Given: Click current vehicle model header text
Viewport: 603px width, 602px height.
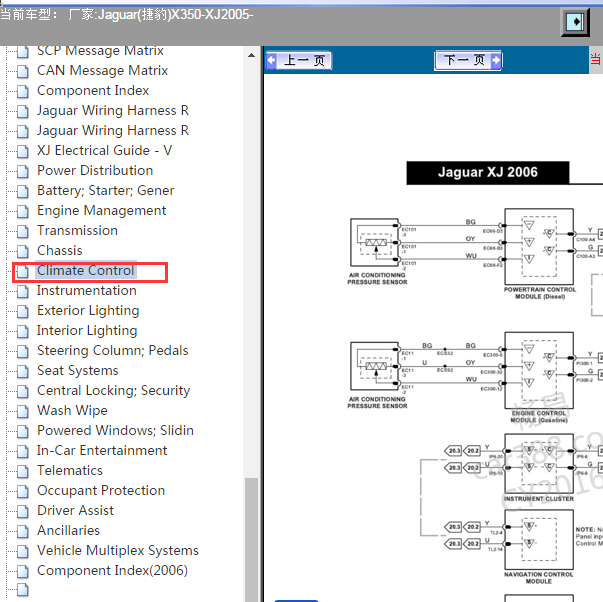Looking at the screenshot, I should tap(127, 15).
